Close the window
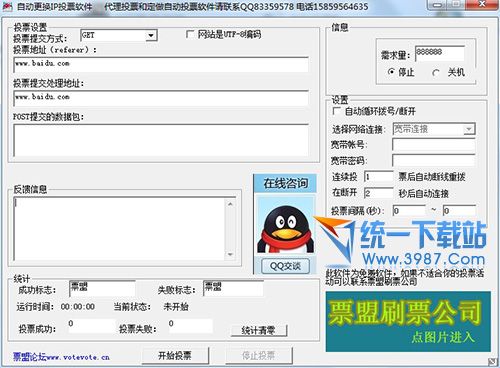500x368 pixels. click(482, 4)
